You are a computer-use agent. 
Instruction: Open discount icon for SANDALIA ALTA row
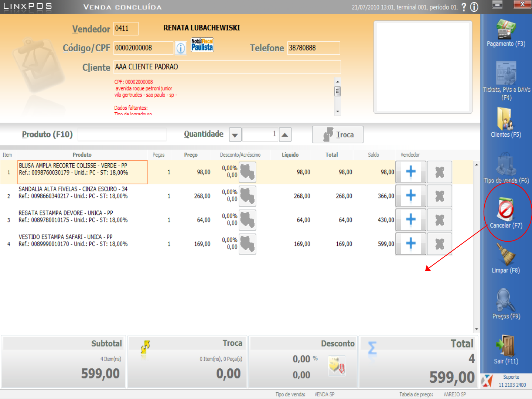248,196
